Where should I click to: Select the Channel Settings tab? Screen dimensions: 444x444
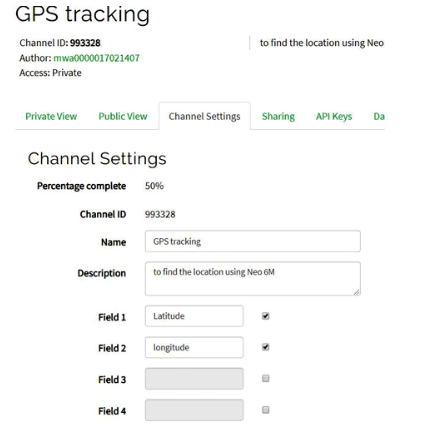click(x=204, y=116)
